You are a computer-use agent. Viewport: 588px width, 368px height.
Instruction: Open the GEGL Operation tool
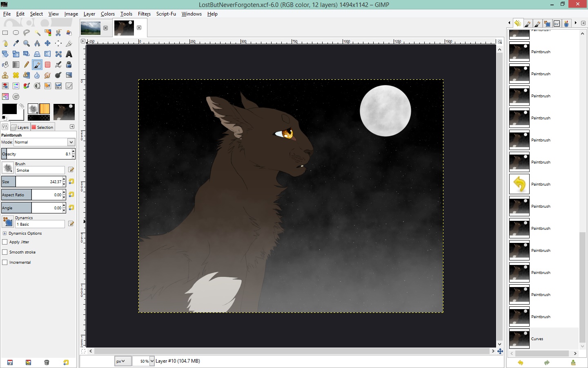pyautogui.click(x=16, y=96)
